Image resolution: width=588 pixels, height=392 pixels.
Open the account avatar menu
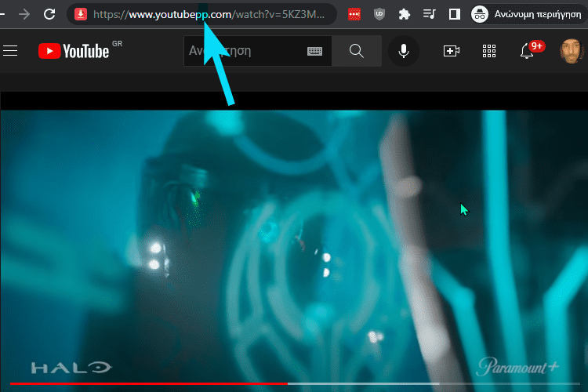(571, 51)
